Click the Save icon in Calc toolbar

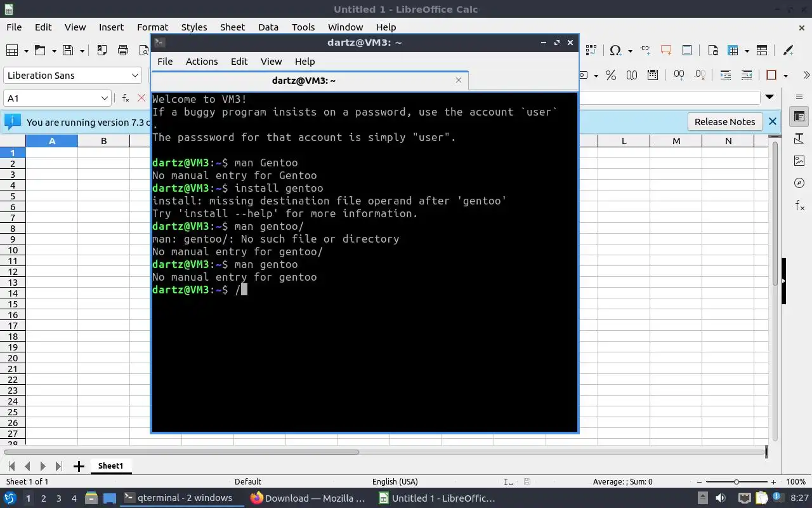(x=68, y=51)
